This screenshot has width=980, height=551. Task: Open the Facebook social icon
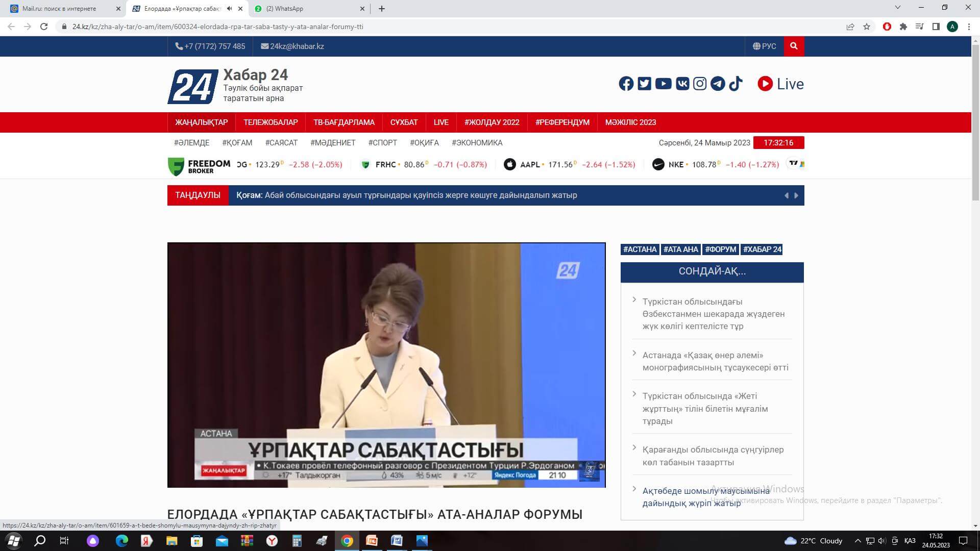click(x=626, y=84)
